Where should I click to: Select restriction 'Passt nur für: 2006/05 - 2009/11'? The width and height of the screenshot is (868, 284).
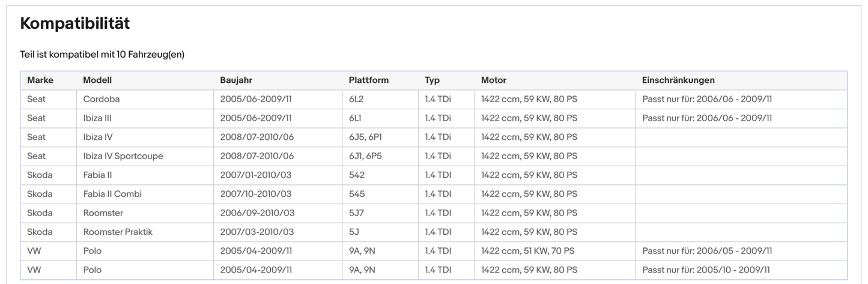pos(707,251)
